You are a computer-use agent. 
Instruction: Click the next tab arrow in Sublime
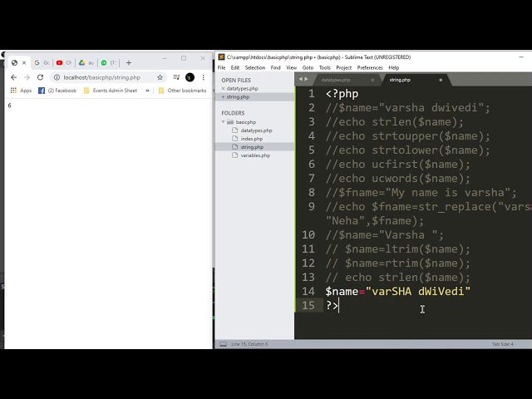pyautogui.click(x=307, y=79)
